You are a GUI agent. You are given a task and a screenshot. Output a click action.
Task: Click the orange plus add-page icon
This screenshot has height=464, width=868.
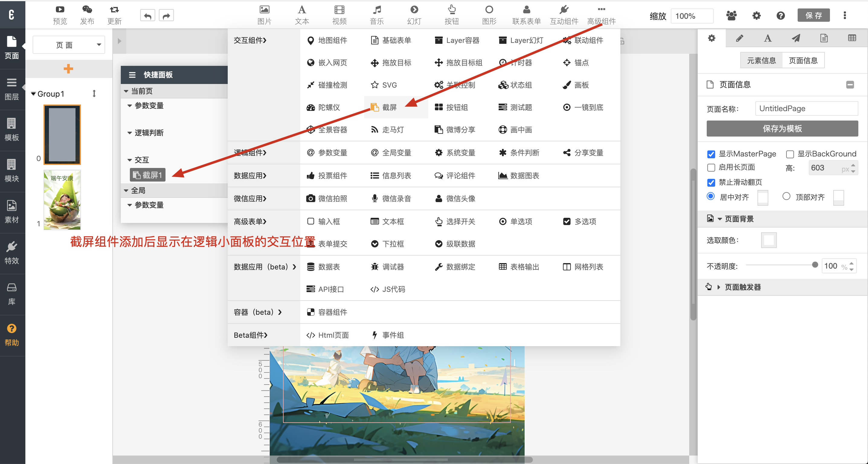(x=68, y=69)
